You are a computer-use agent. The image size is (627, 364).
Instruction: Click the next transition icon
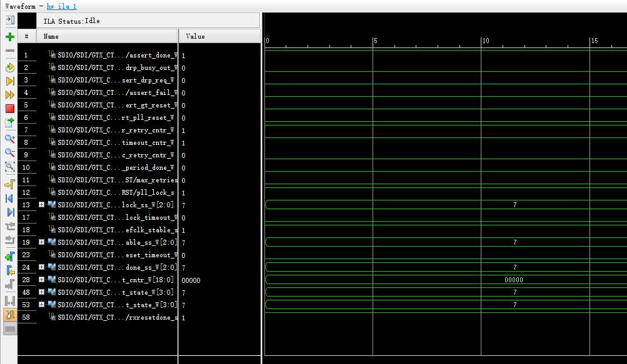coord(10,240)
